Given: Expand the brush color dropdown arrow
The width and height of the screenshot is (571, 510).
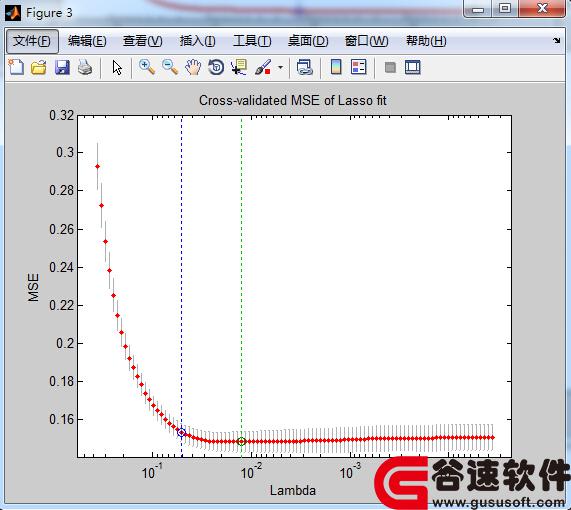Looking at the screenshot, I should click(x=280, y=67).
